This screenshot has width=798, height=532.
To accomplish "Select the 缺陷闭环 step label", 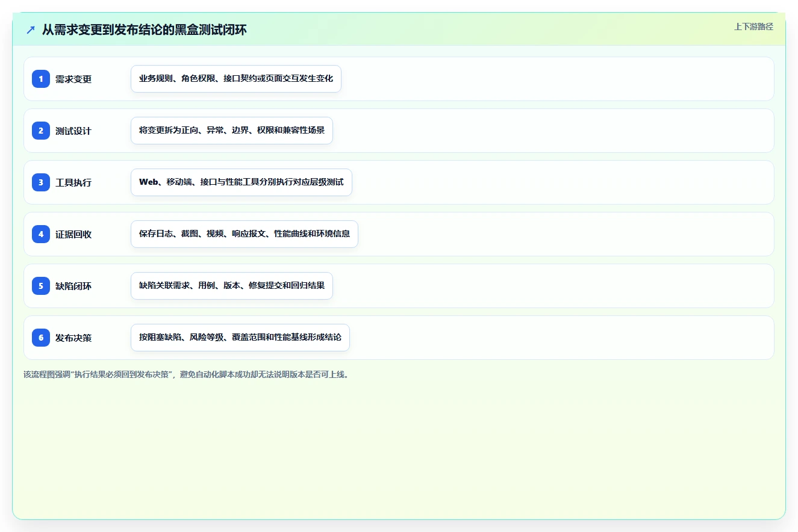I will 73,286.
